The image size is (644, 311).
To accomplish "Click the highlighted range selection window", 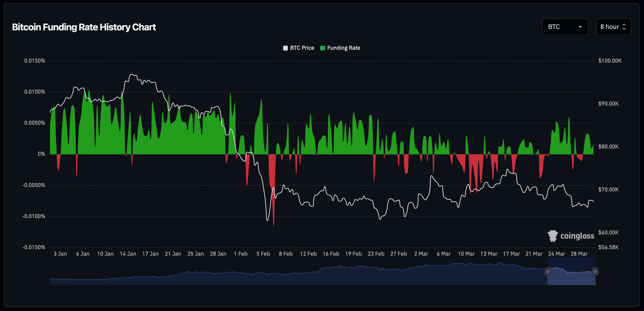I will (x=571, y=277).
